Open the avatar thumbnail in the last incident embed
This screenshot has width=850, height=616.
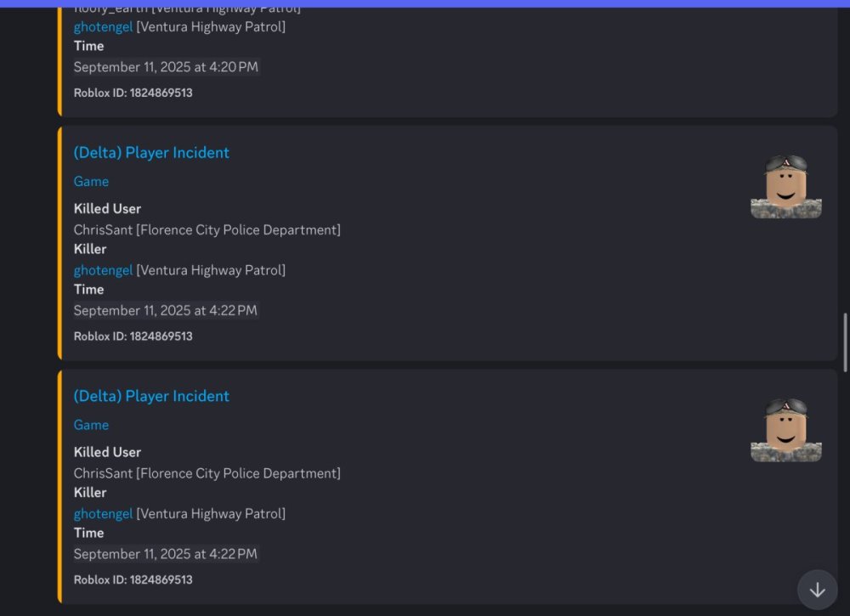click(x=786, y=430)
